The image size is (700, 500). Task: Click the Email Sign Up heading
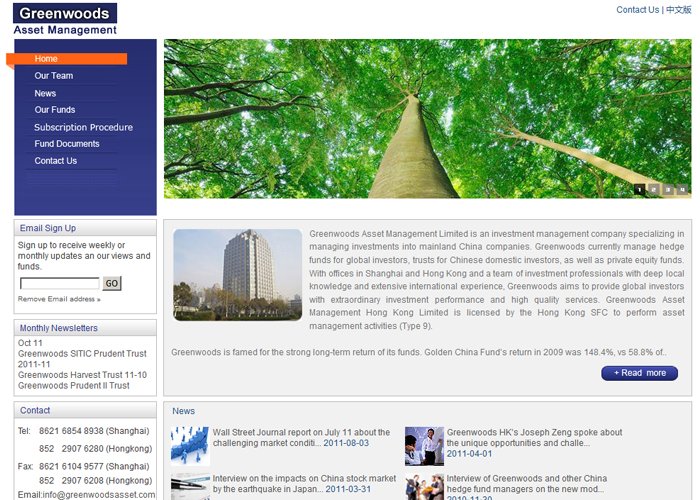point(48,228)
